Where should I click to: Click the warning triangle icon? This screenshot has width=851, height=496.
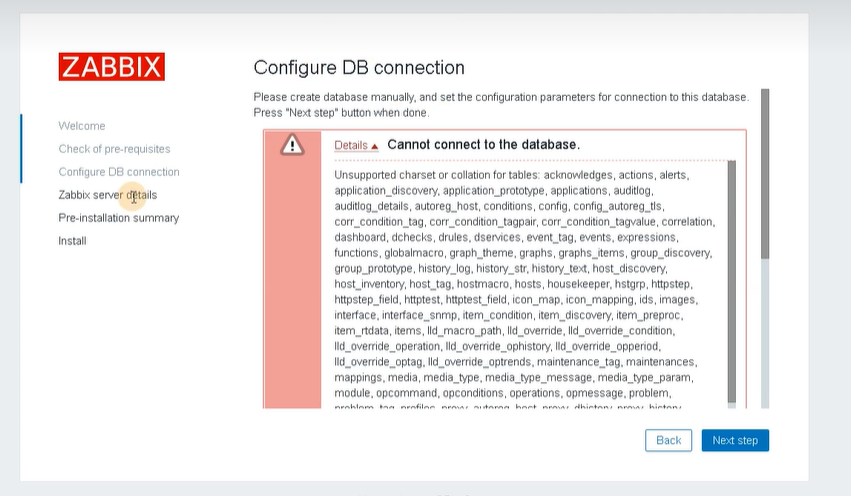(x=292, y=145)
